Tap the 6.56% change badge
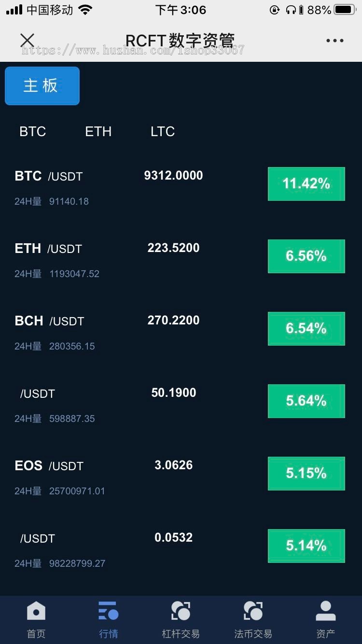 coord(306,256)
